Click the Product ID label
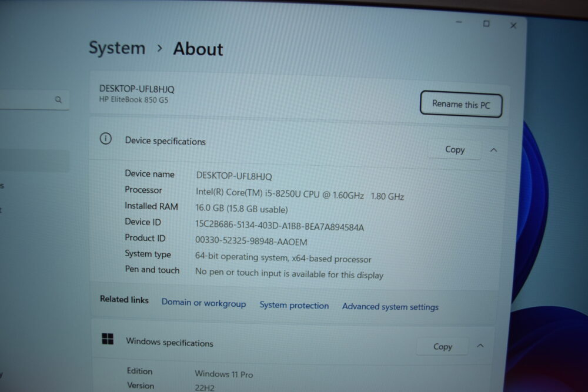Image resolution: width=588 pixels, height=392 pixels. pos(145,238)
